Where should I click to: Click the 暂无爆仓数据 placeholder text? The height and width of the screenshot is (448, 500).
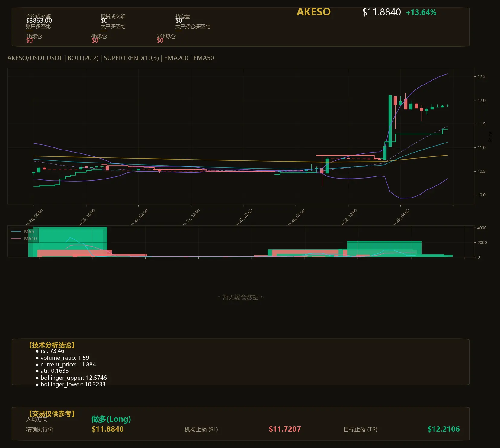tap(241, 298)
